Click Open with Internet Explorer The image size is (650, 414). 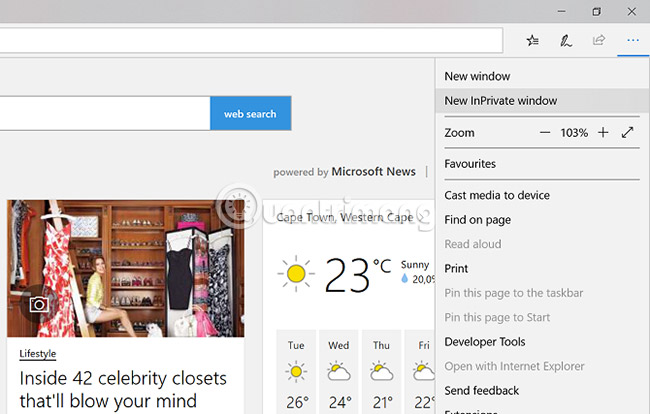(543, 366)
